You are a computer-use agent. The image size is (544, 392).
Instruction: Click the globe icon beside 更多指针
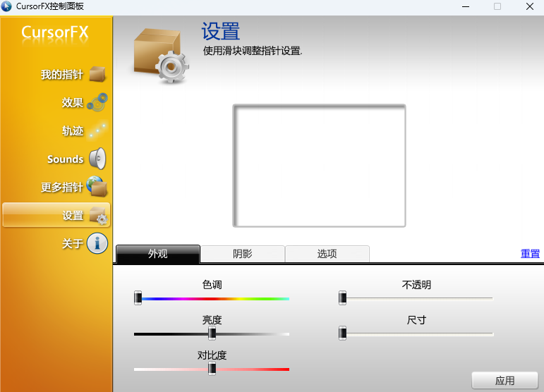97,187
